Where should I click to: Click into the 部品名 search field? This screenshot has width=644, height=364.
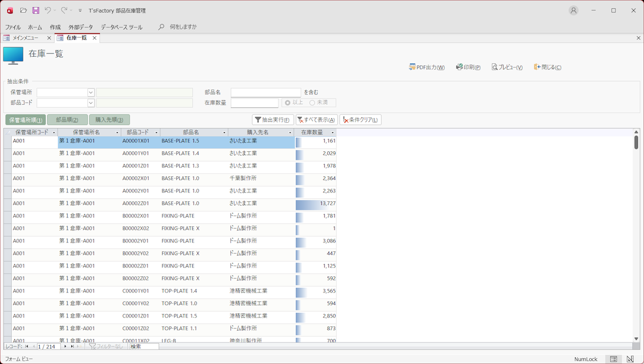pos(265,92)
